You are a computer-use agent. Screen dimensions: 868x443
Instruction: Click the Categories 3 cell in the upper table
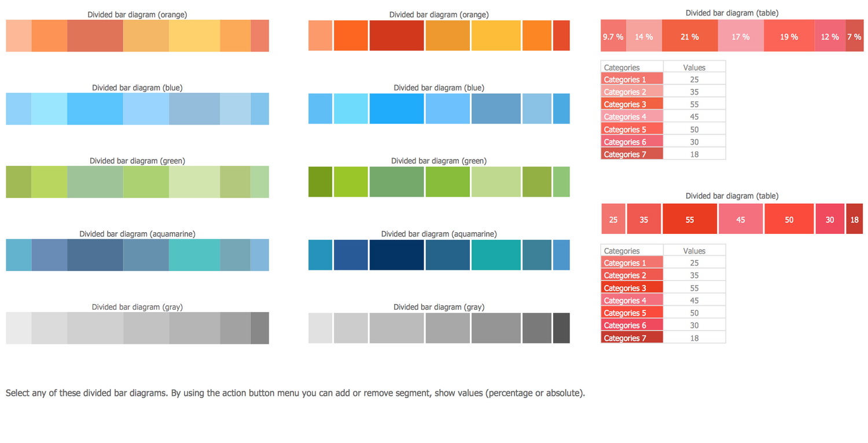pyautogui.click(x=632, y=104)
